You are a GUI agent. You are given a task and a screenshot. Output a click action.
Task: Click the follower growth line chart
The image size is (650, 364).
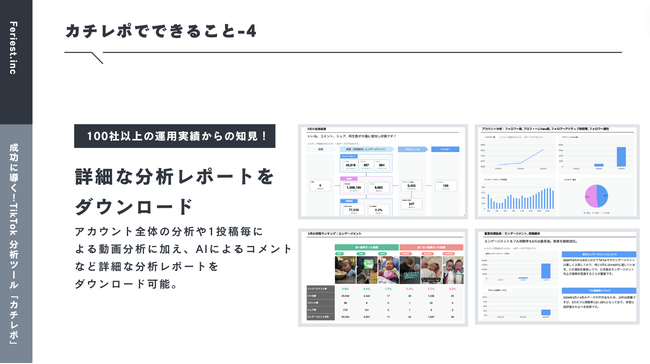(x=517, y=156)
